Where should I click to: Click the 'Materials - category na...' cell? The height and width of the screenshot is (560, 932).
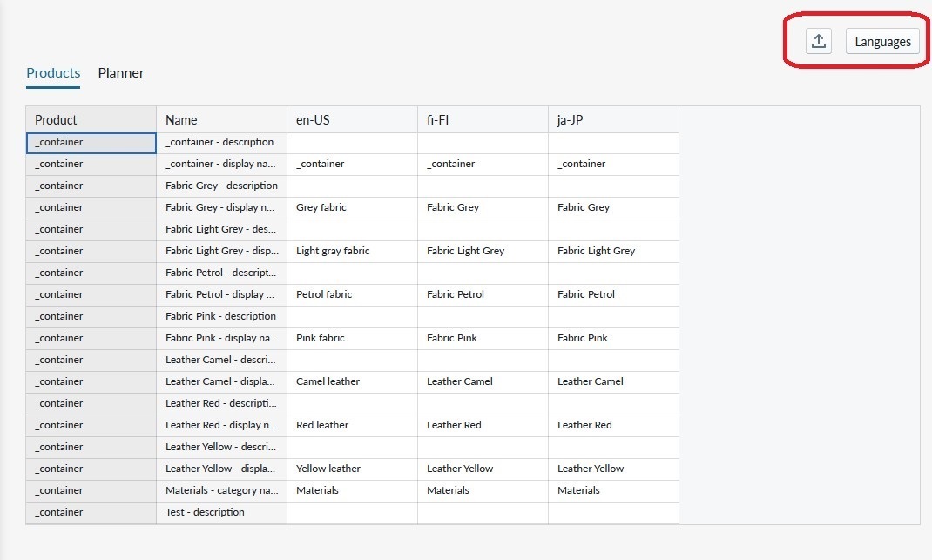point(222,491)
